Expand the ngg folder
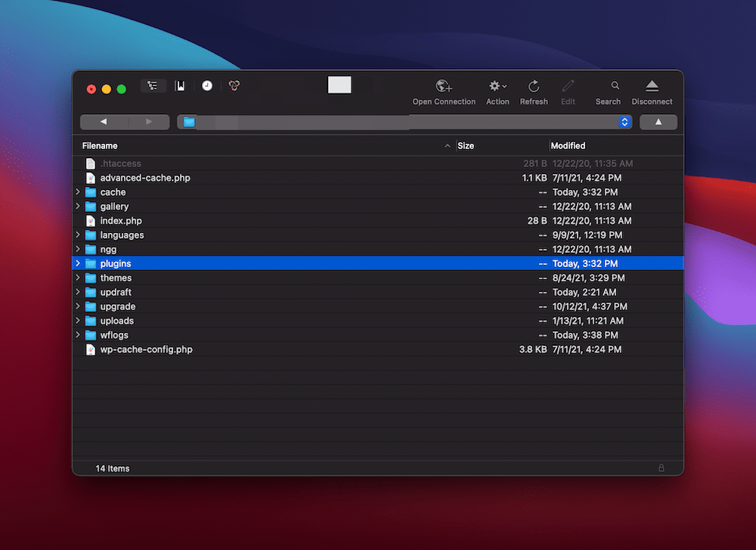 pos(78,250)
